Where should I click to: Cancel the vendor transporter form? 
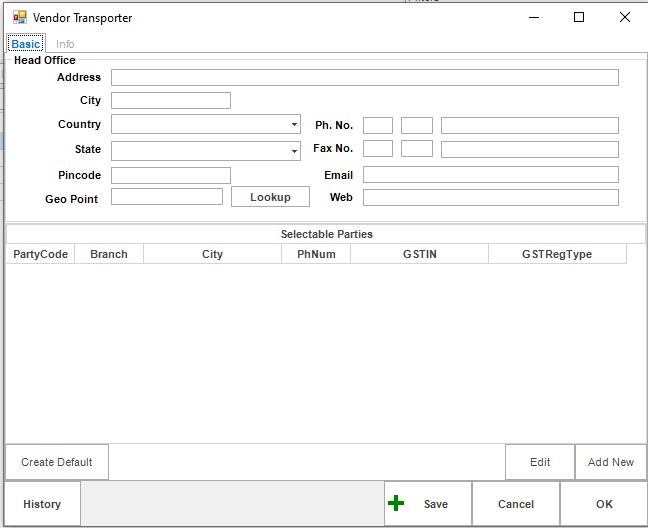(x=516, y=504)
